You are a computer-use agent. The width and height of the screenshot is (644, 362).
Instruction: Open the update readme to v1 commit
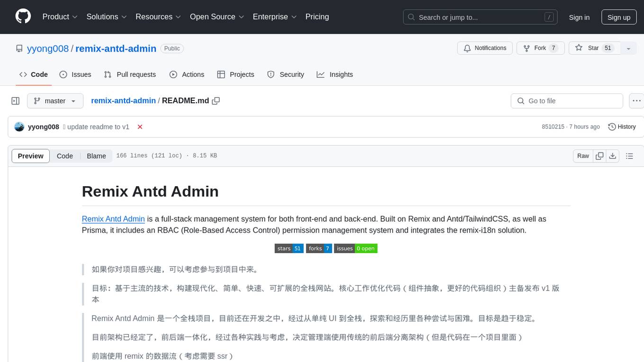click(98, 127)
